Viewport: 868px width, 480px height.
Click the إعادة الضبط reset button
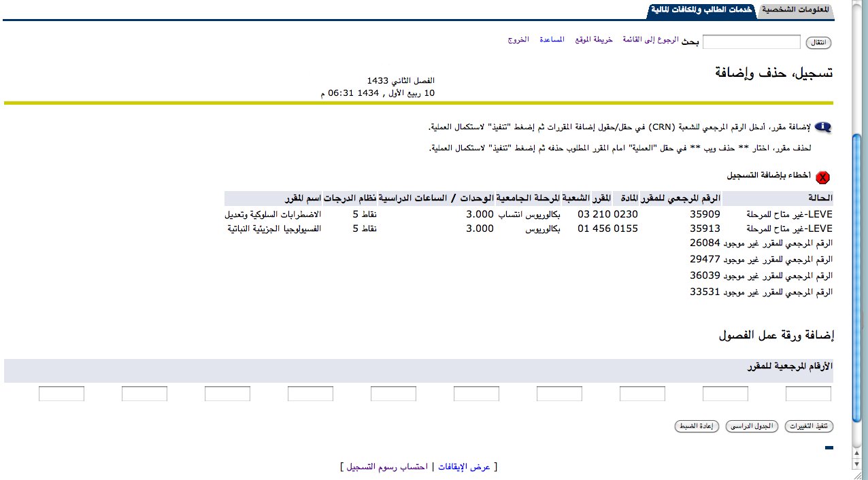pos(697,426)
